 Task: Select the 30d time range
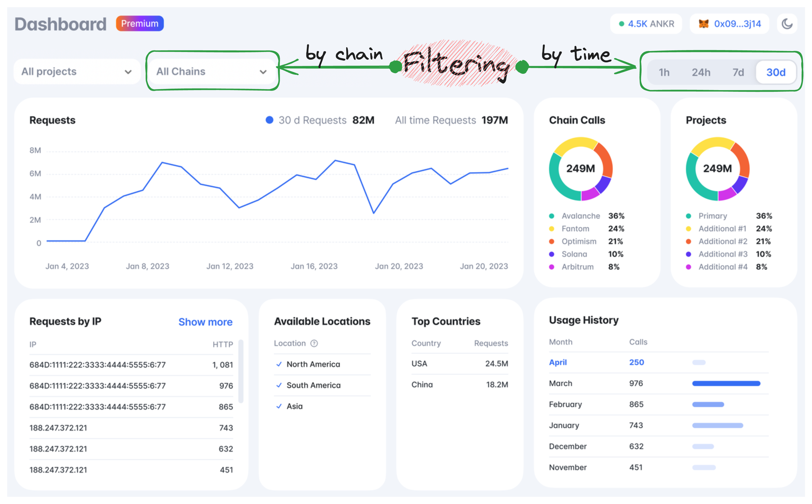tap(776, 72)
